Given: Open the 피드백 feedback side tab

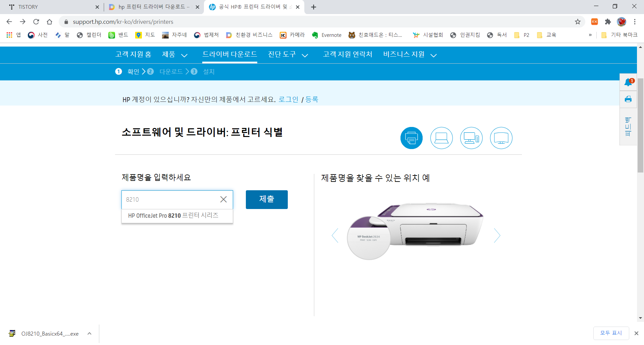Looking at the screenshot, I should click(628, 127).
